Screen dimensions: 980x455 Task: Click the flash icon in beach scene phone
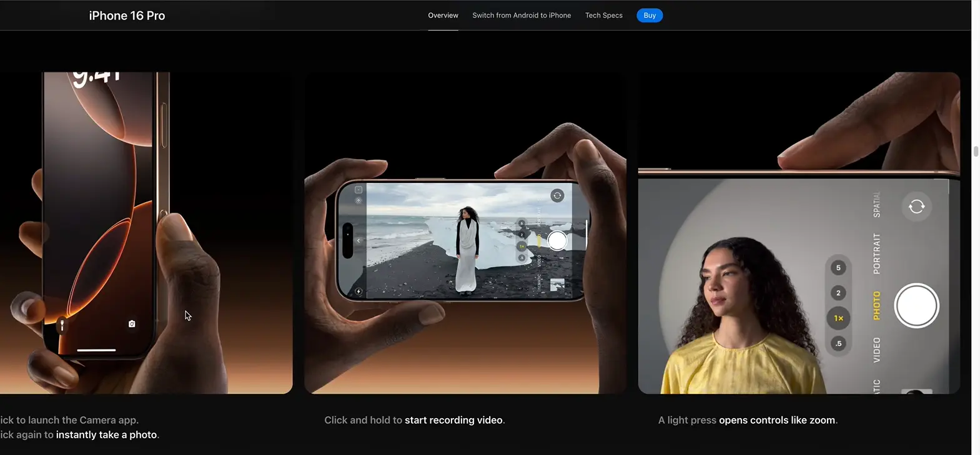point(359,291)
